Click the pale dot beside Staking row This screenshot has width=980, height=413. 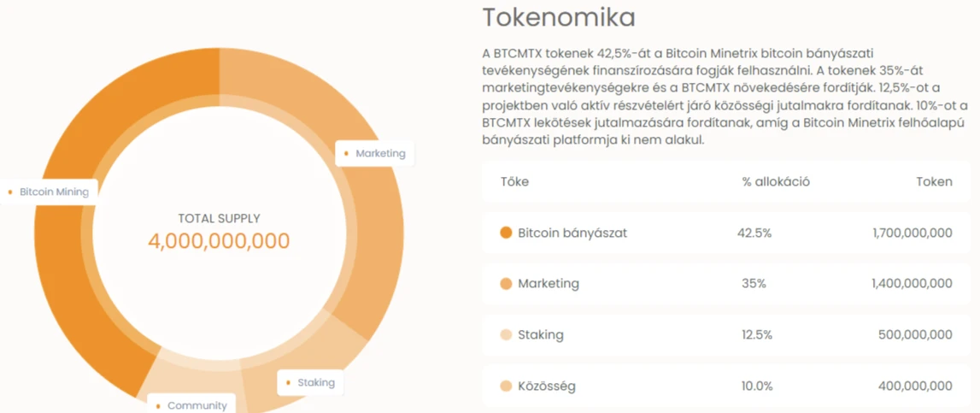click(507, 335)
